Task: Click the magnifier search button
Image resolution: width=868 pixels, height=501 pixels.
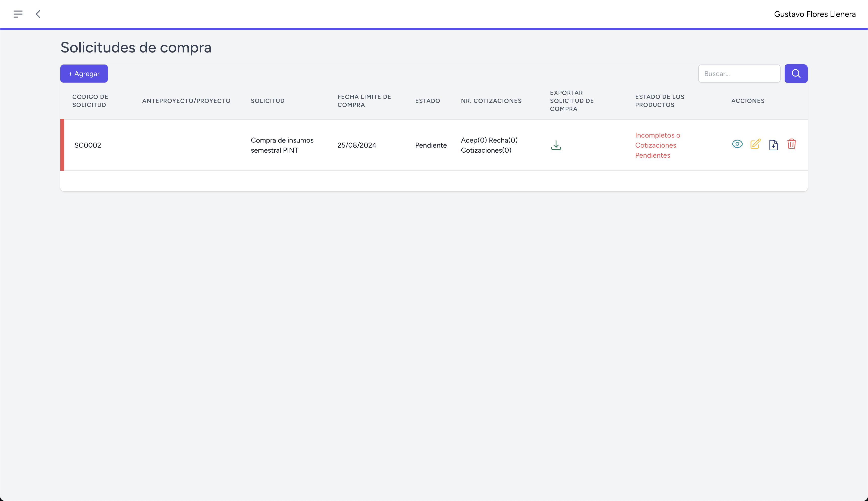Action: point(796,74)
